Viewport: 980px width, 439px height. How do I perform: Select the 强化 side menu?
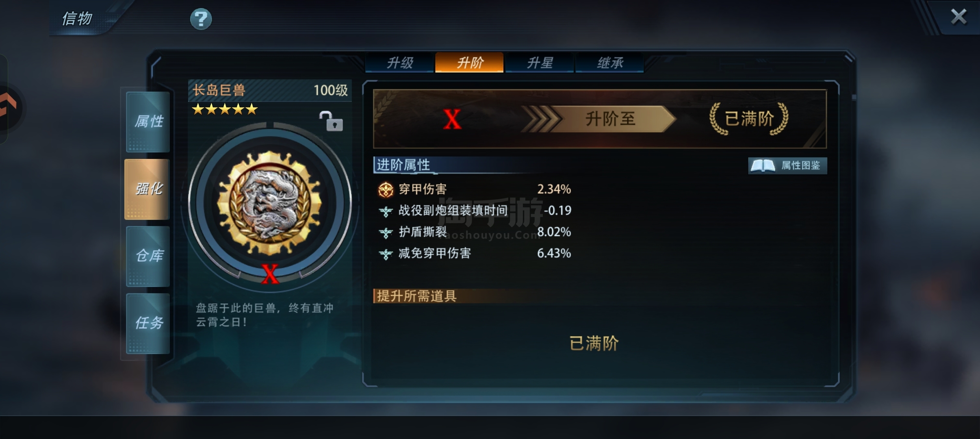click(147, 189)
